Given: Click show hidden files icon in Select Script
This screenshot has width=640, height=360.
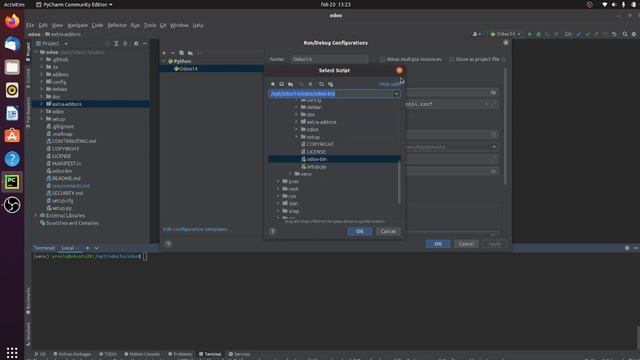Looking at the screenshot, I should (331, 84).
